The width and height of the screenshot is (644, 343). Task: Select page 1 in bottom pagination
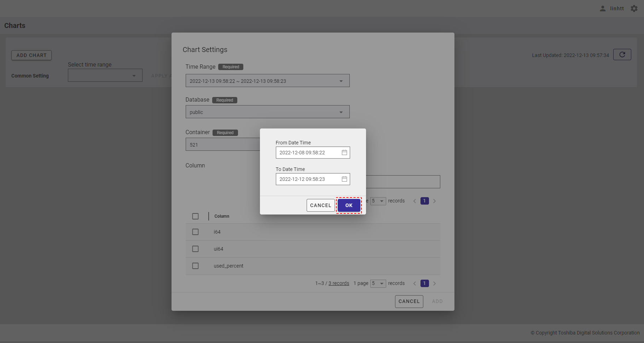[424, 284]
